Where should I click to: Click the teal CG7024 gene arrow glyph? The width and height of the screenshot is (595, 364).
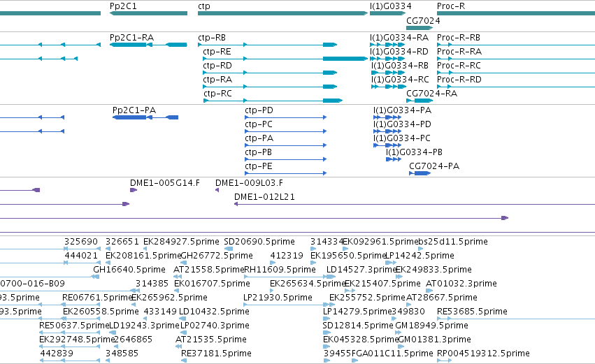click(420, 28)
